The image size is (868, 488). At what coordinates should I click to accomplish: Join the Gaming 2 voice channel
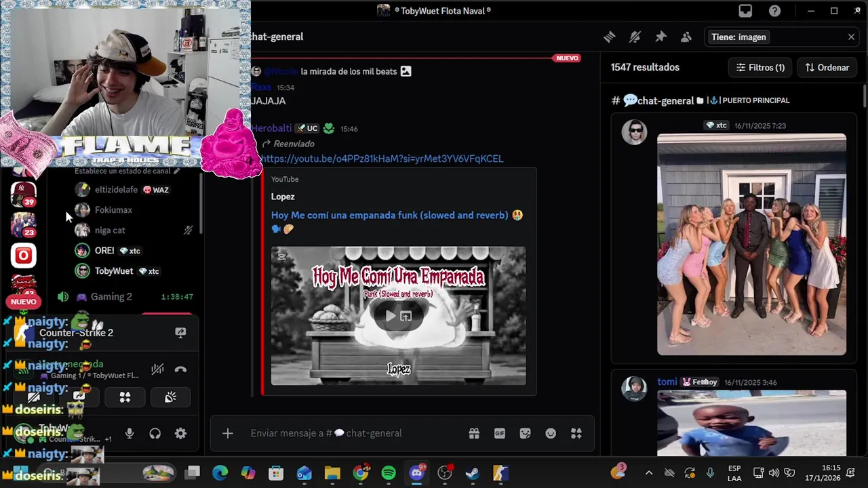pyautogui.click(x=111, y=297)
